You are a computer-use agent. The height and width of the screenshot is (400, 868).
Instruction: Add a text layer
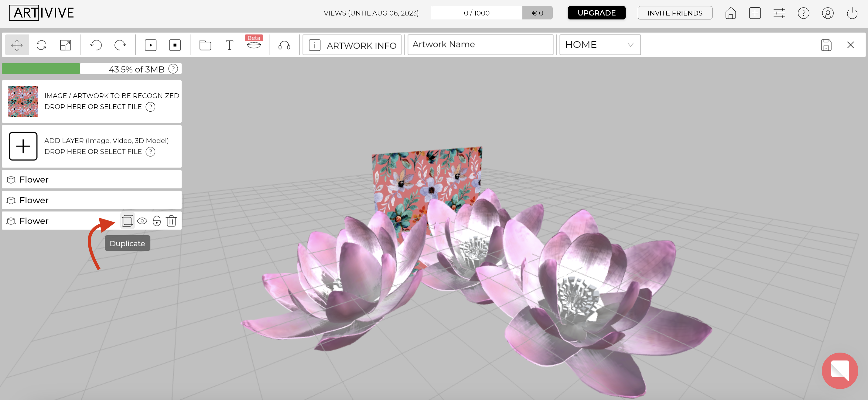pyautogui.click(x=230, y=45)
